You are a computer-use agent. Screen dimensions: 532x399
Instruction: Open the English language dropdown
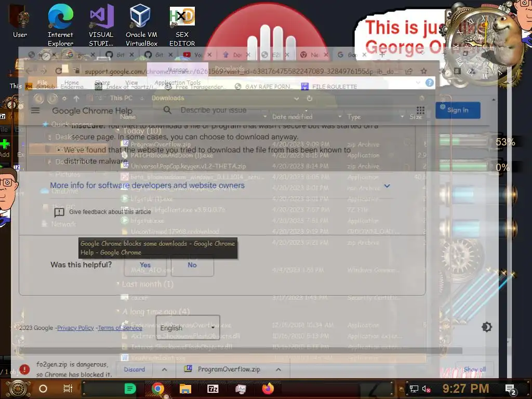[188, 328]
